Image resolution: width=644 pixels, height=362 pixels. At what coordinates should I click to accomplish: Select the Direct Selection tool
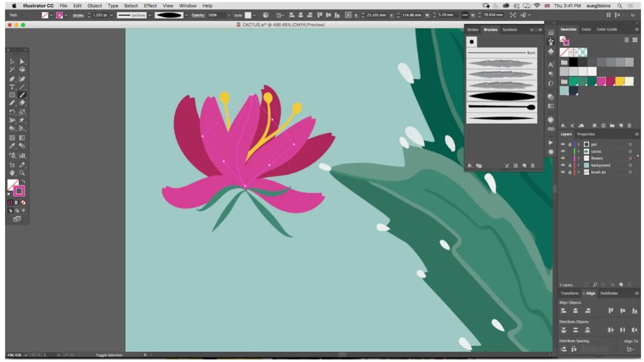[x=22, y=61]
